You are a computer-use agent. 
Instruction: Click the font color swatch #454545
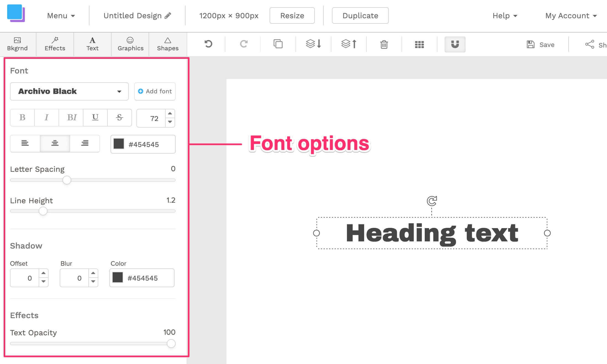click(x=119, y=144)
